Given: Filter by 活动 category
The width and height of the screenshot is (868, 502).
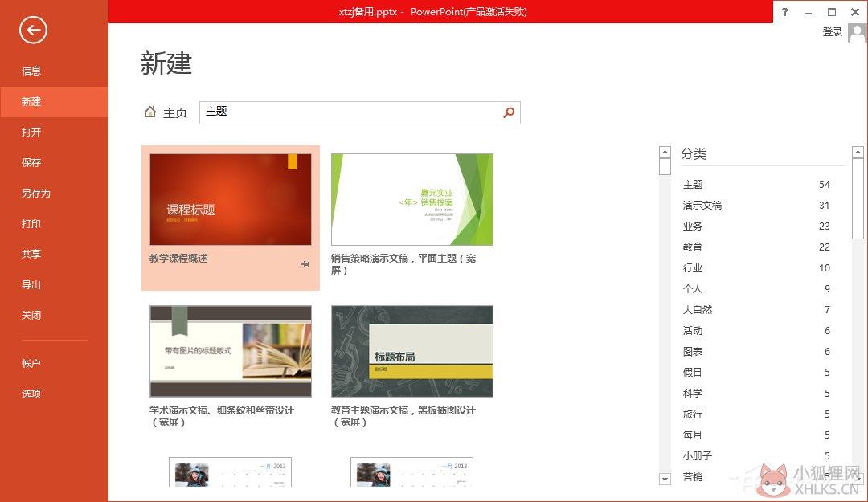Looking at the screenshot, I should click(756, 330).
